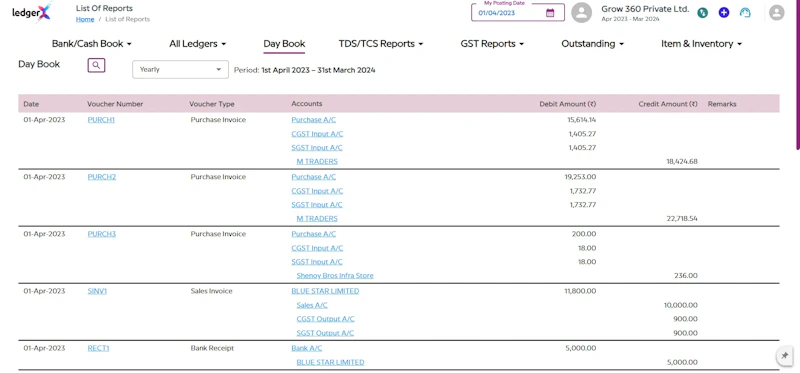This screenshot has width=800, height=373.
Task: Click the Date column header
Action: pos(31,104)
